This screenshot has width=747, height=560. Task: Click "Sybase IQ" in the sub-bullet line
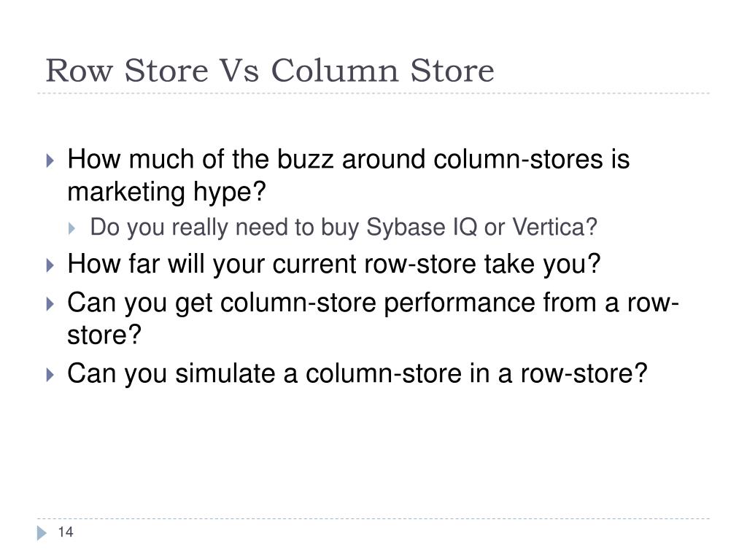pos(422,227)
